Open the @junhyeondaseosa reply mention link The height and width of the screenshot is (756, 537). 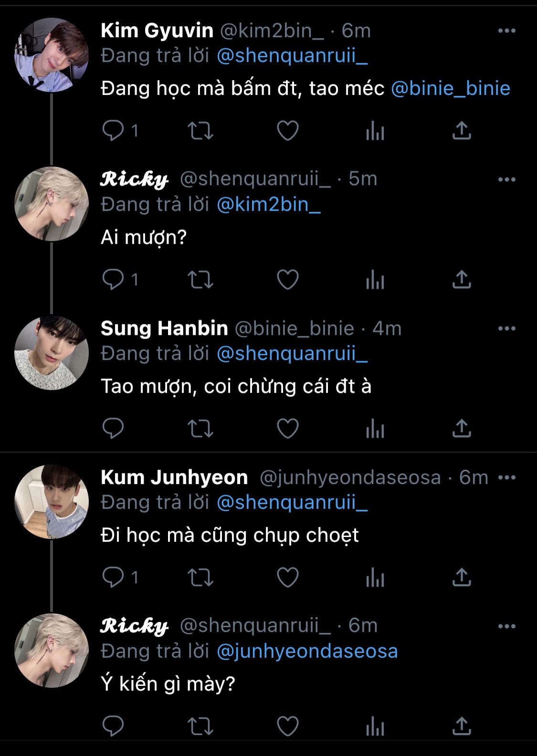pos(307,651)
